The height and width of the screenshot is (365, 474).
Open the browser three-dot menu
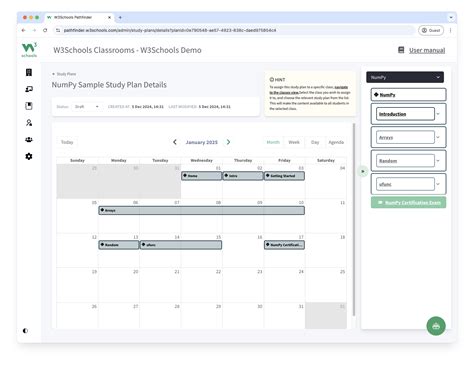point(450,30)
